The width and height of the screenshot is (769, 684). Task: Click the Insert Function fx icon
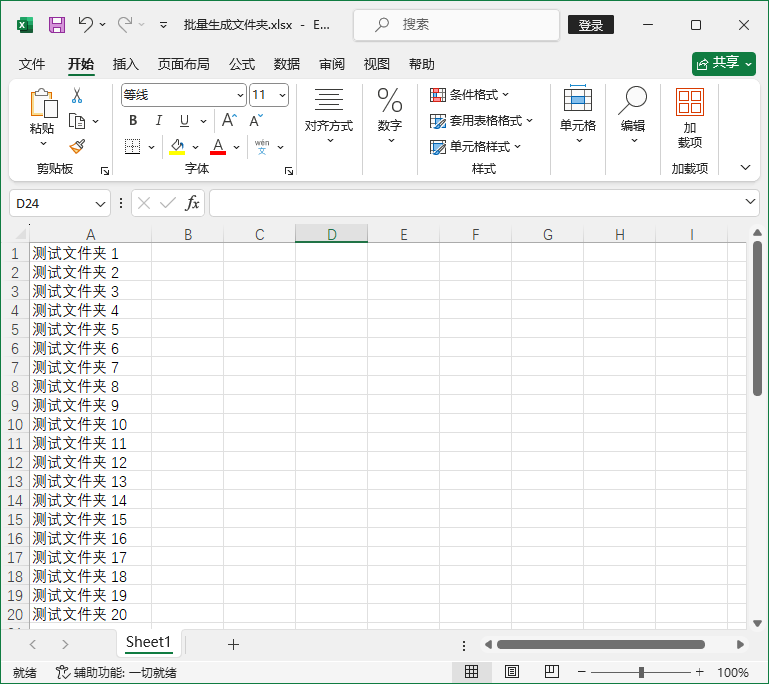tap(192, 203)
